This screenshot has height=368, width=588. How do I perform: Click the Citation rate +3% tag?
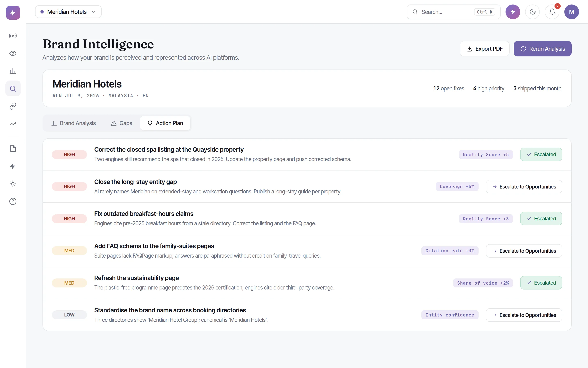coord(450,251)
